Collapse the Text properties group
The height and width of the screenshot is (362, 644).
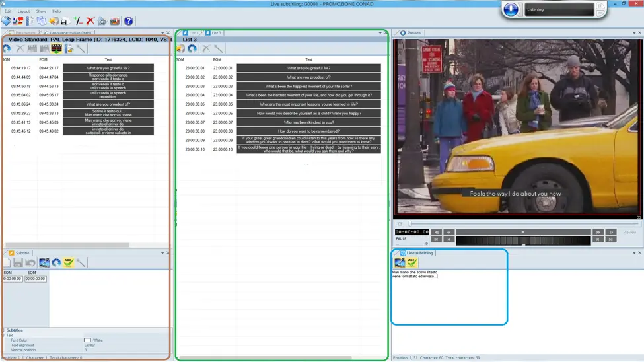(3, 335)
